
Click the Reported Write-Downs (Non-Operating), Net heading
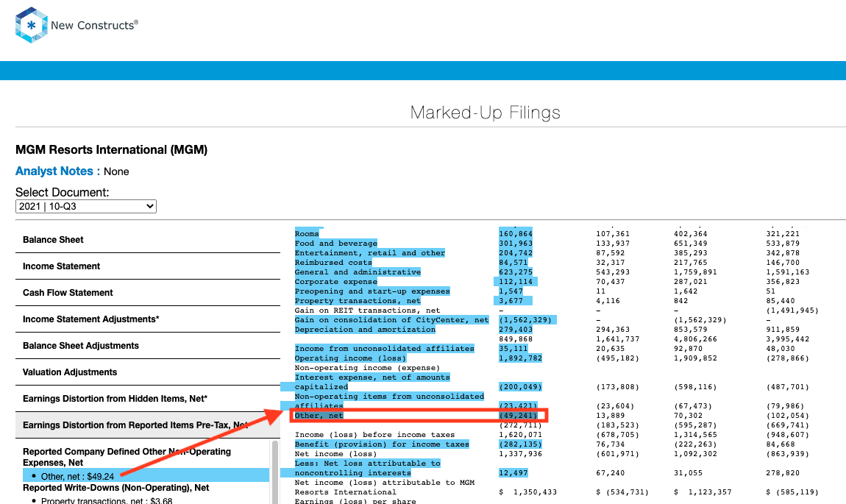click(116, 488)
